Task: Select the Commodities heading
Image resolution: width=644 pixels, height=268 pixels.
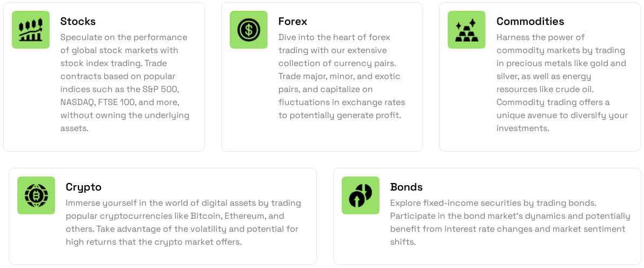Action: (530, 21)
